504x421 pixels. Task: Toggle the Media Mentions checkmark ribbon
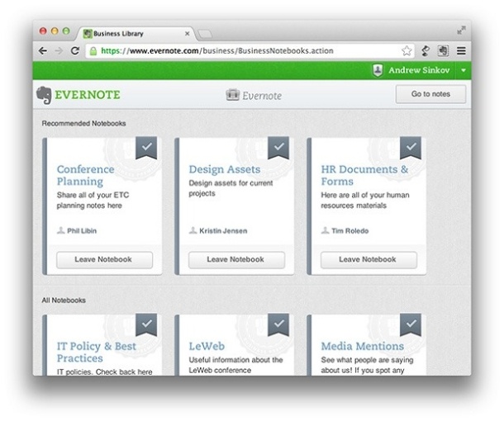[411, 324]
